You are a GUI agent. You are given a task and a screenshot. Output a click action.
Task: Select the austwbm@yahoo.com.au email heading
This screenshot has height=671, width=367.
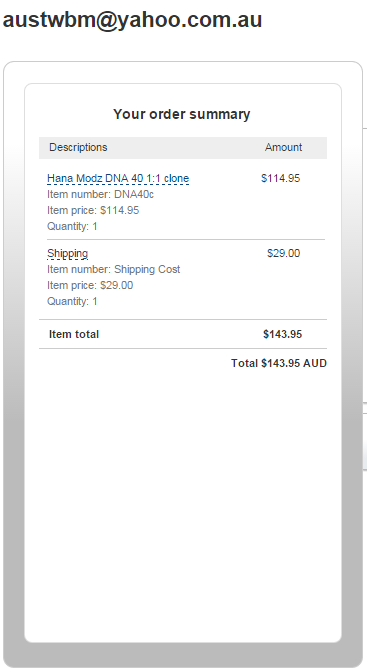[x=132, y=20]
